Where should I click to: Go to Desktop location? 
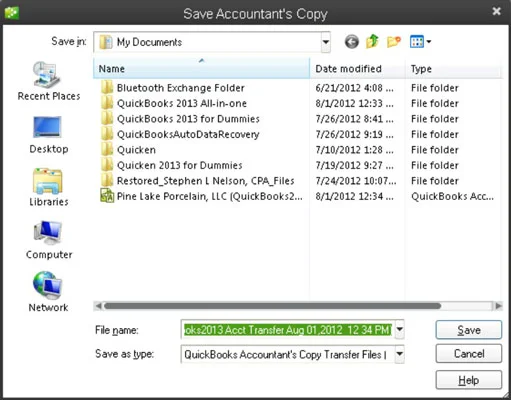(x=49, y=135)
